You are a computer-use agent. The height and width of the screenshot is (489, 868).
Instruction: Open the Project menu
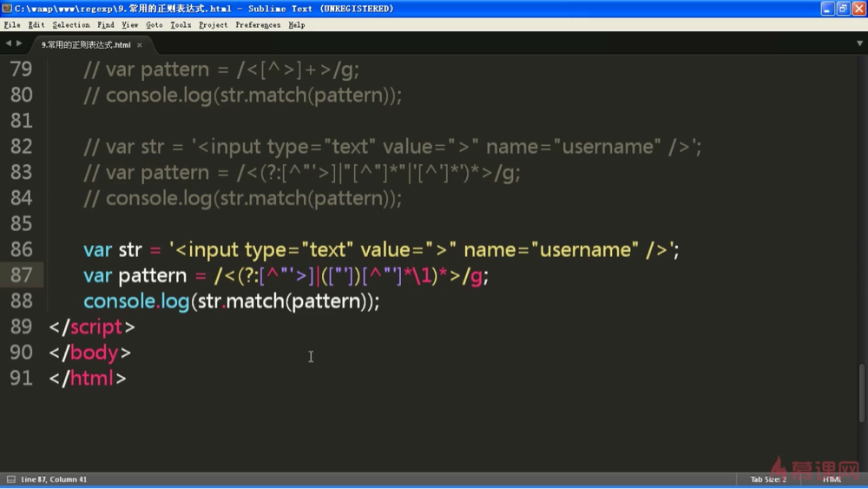[x=214, y=25]
